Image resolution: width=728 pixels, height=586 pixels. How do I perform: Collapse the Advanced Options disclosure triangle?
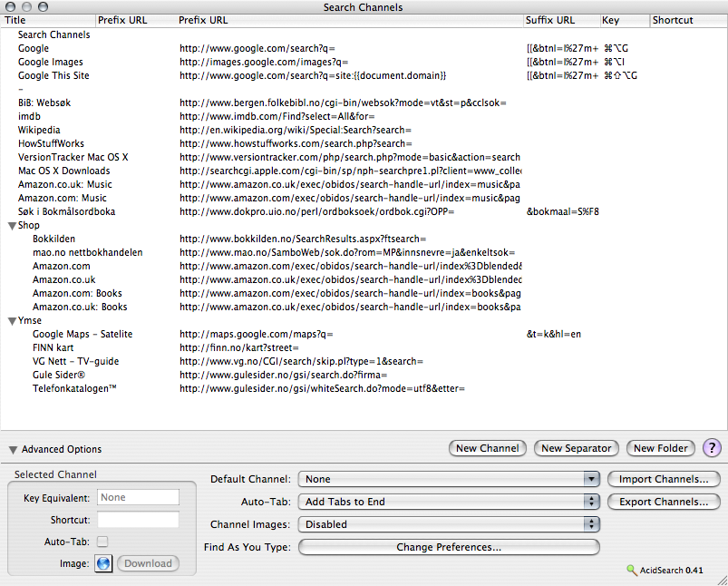point(13,450)
